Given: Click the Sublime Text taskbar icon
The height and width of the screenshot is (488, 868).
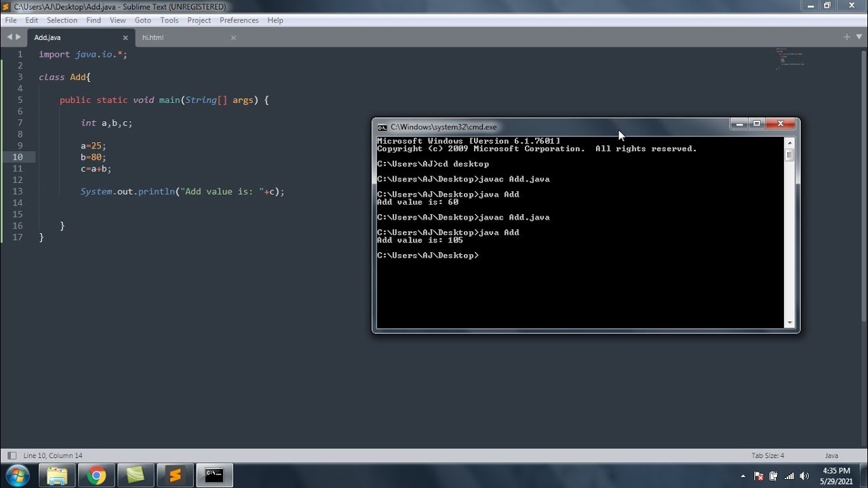Looking at the screenshot, I should [175, 475].
